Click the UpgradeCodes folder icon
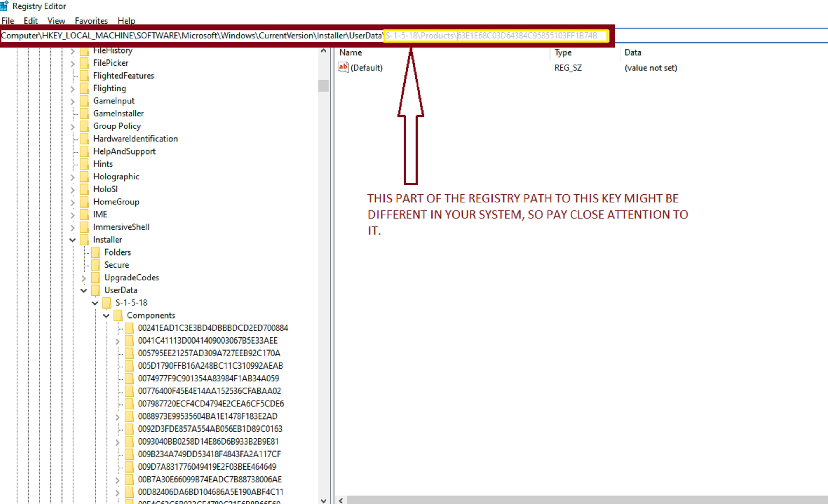 pyautogui.click(x=96, y=278)
